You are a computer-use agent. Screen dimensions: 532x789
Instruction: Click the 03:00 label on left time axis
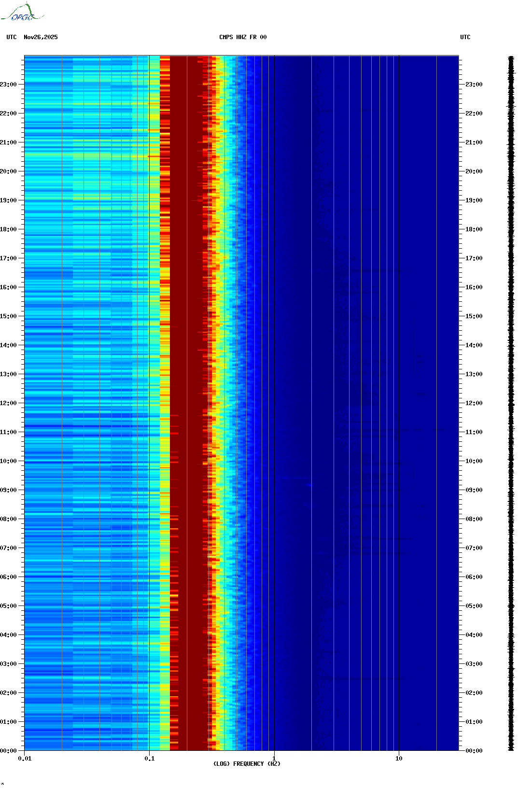(x=8, y=664)
